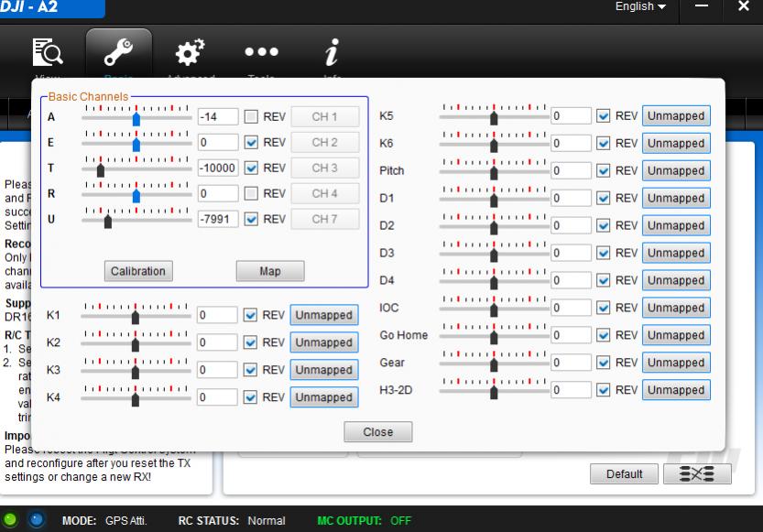Toggle REV checkbox for channel T

coord(251,168)
